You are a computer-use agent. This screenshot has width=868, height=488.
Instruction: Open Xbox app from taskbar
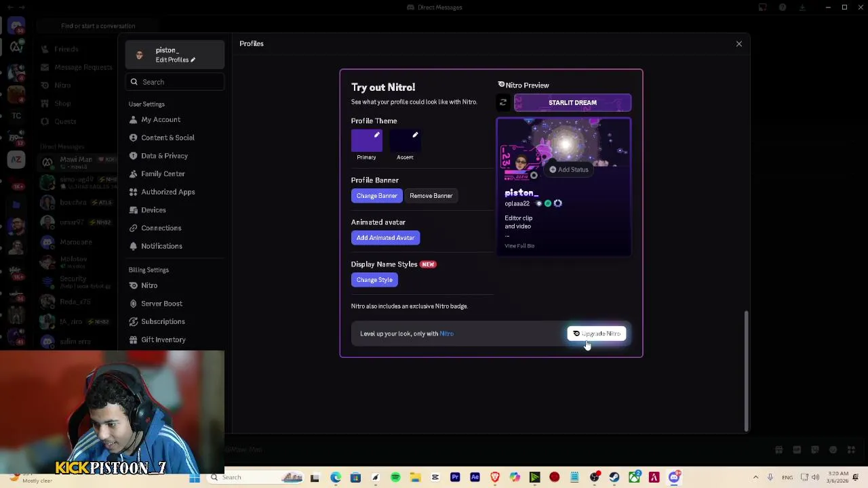(634, 477)
